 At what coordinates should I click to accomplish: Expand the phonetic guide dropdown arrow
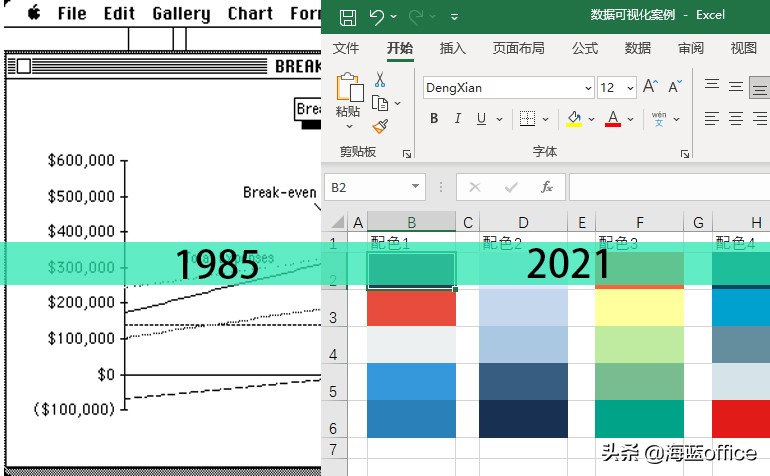677,119
